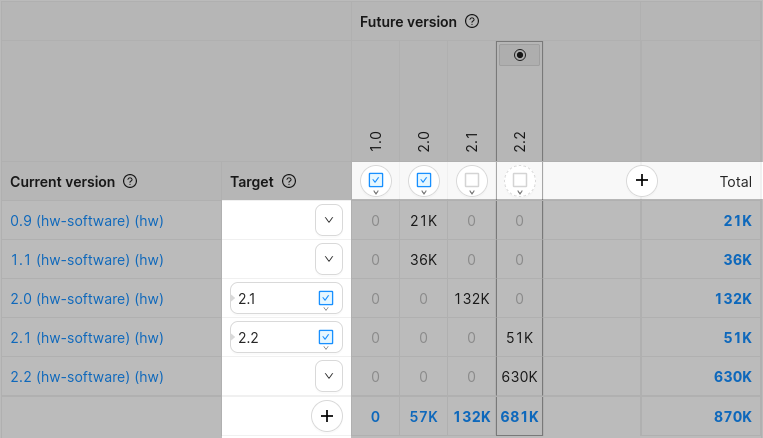Viewport: 763px width, 438px height.
Task: Enable the 2.1 future version checkbox
Action: point(472,181)
